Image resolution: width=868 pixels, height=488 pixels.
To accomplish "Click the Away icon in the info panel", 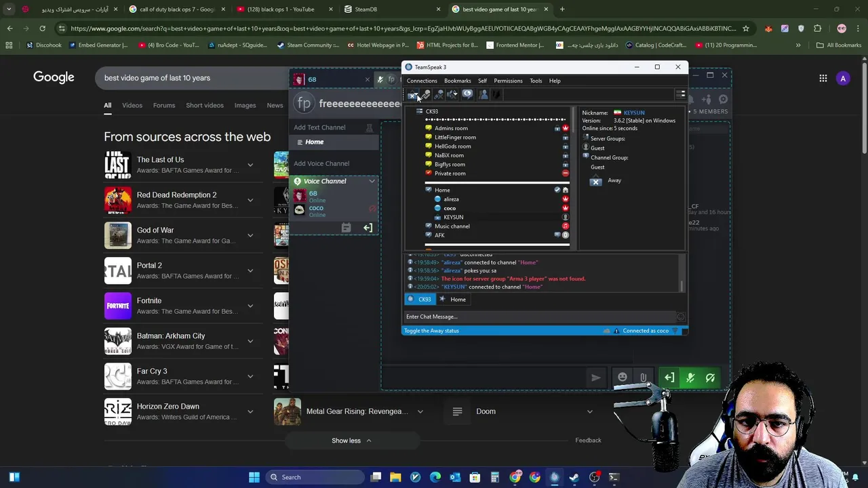I will pyautogui.click(x=595, y=180).
